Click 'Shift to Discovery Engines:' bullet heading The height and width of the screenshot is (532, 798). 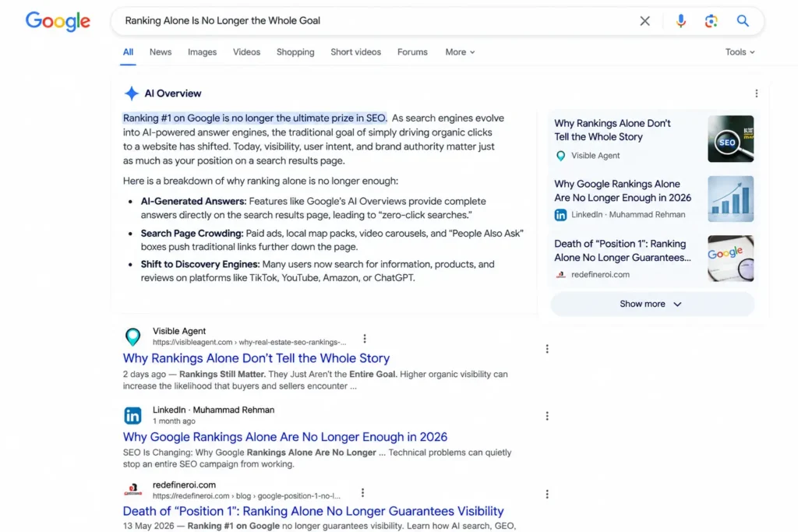point(200,265)
